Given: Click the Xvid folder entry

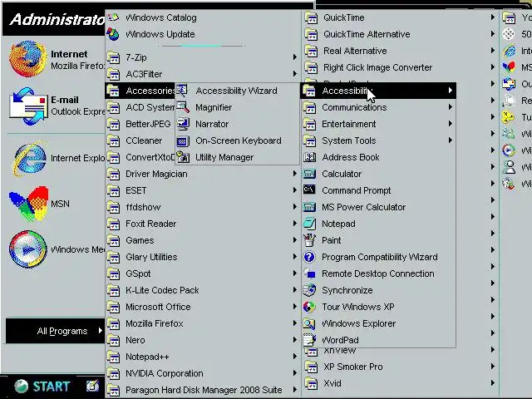Looking at the screenshot, I should [400, 383].
